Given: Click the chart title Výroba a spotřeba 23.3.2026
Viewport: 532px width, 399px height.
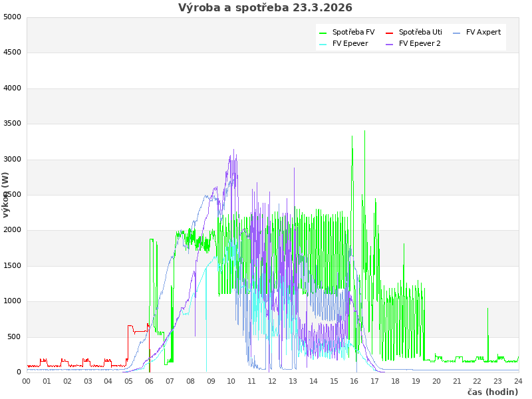Looking at the screenshot, I should 265,8.
